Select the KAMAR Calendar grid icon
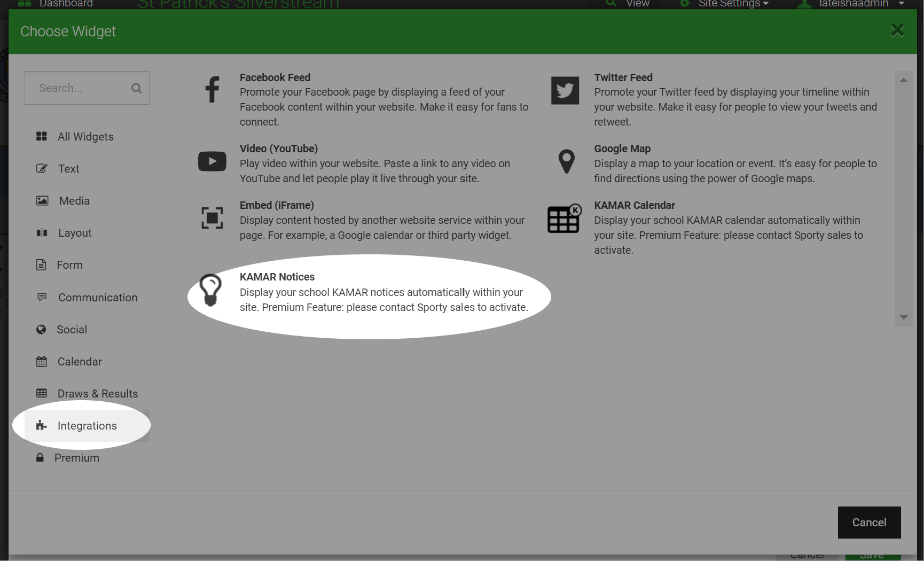The height and width of the screenshot is (561, 924). (x=565, y=218)
